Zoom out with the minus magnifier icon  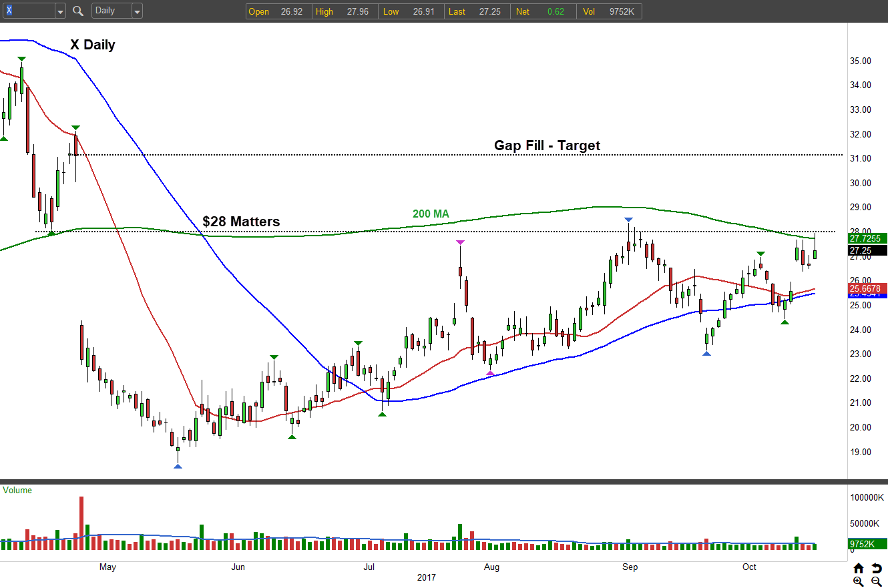[876, 581]
